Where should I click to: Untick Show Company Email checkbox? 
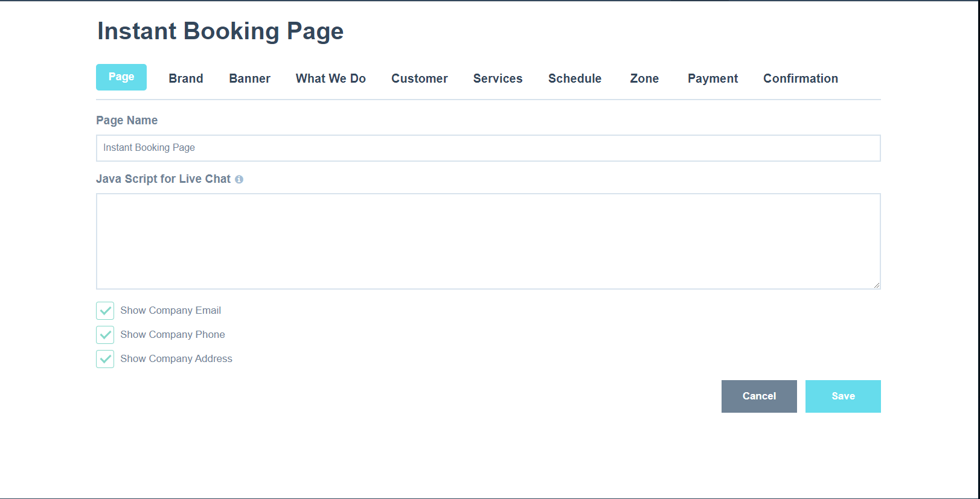pos(105,311)
